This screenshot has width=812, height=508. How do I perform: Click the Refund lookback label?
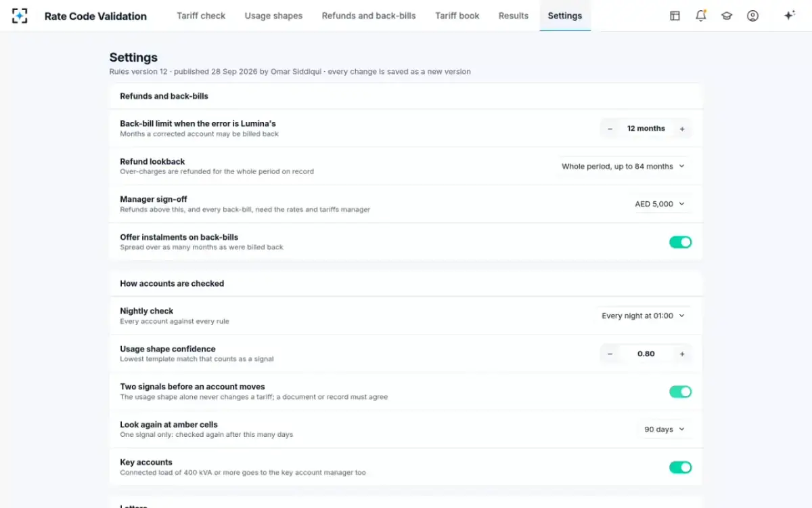click(x=152, y=162)
